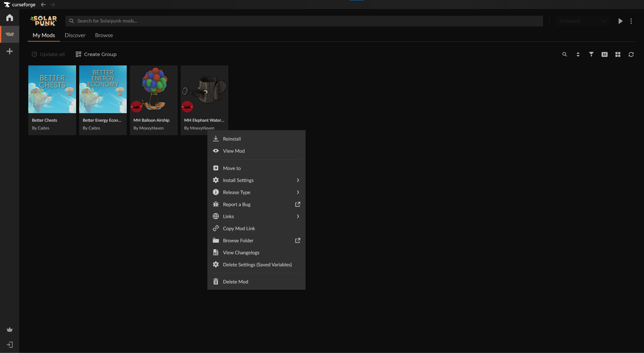Choose View Mod from the context menu
Image resolution: width=644 pixels, height=353 pixels.
coord(256,151)
